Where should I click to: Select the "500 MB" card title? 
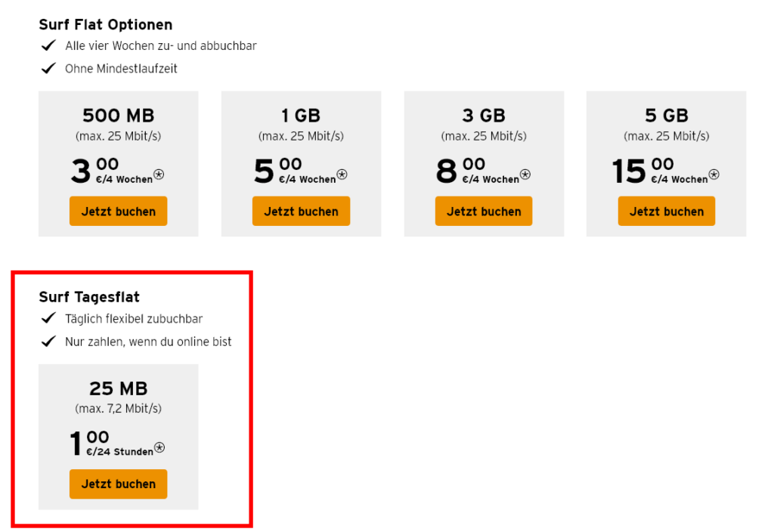(x=118, y=116)
